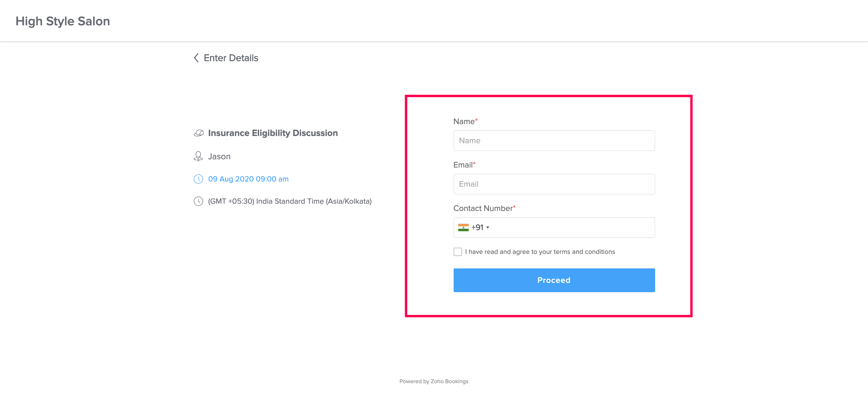Tick the terms and conditions checkbox

(x=457, y=252)
